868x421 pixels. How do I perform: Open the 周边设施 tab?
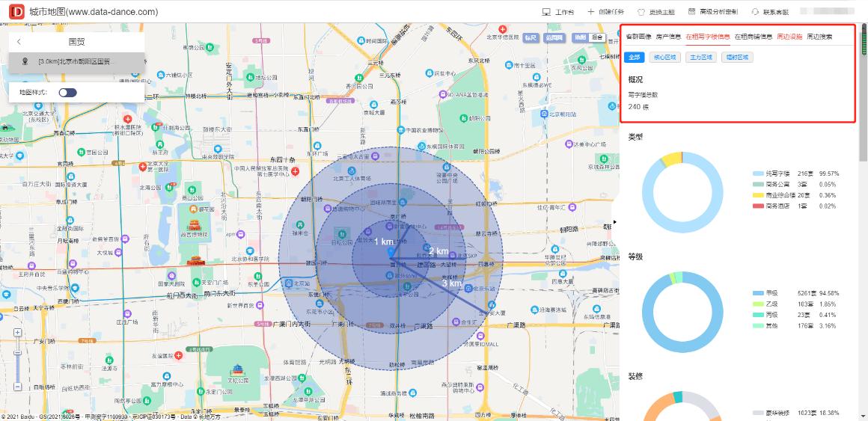point(789,36)
